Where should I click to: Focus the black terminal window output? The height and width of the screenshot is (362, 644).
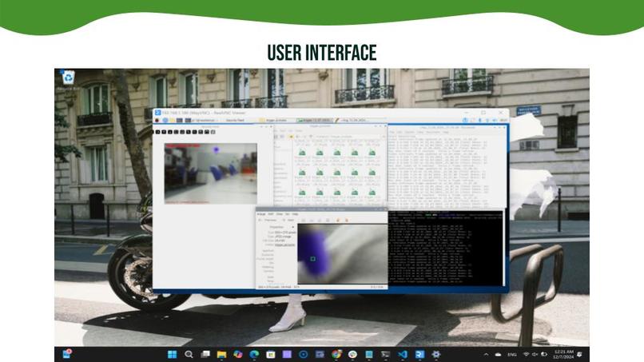point(445,248)
